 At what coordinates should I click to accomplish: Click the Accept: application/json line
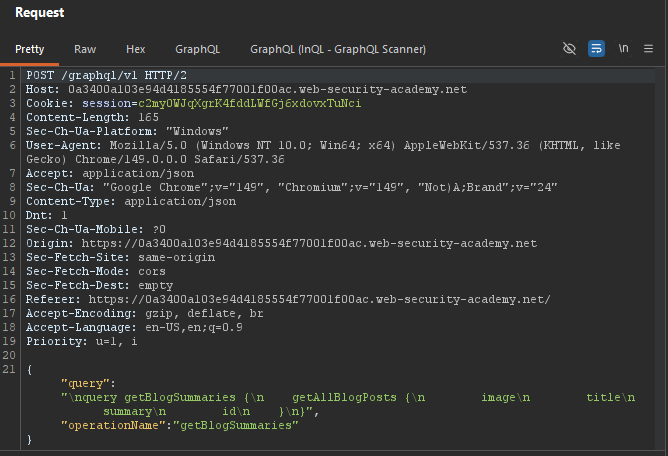click(x=110, y=173)
